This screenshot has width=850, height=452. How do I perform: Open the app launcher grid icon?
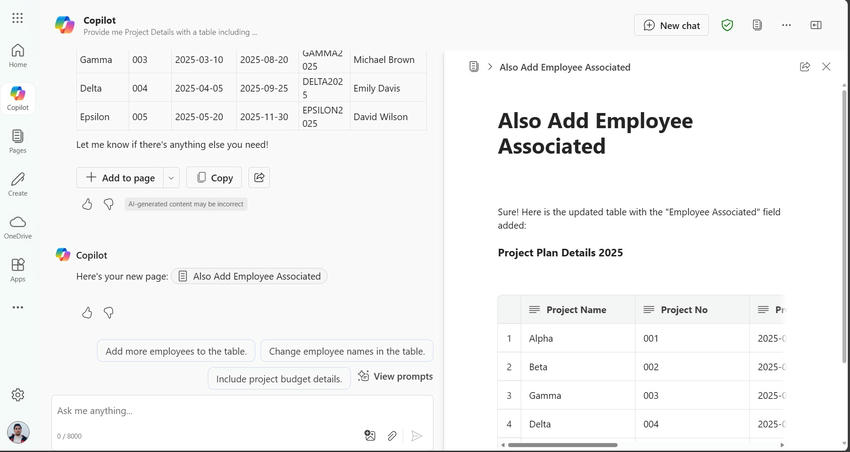17,18
